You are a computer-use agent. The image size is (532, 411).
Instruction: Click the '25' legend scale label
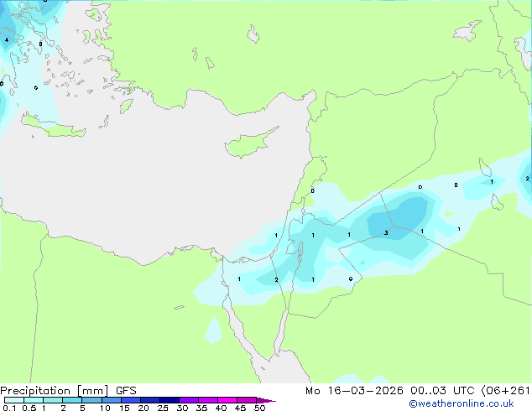point(163,408)
